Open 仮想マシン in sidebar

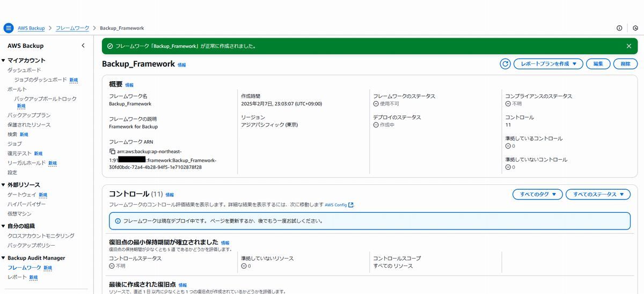tap(19, 214)
